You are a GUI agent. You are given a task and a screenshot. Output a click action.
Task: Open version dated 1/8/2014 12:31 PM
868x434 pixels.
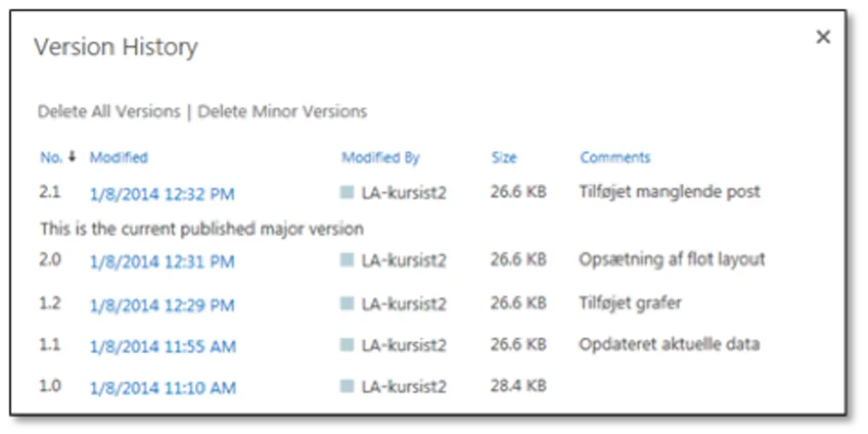pos(162,261)
